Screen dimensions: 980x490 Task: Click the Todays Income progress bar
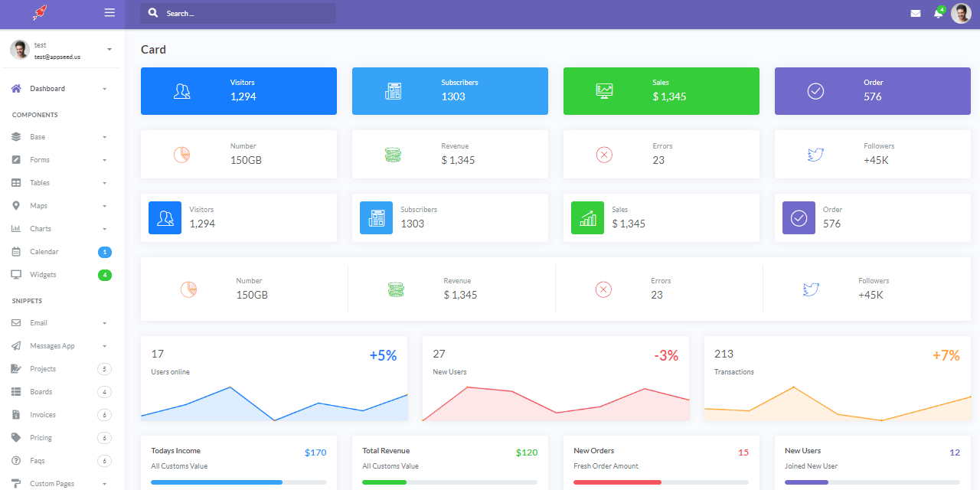pos(238,482)
